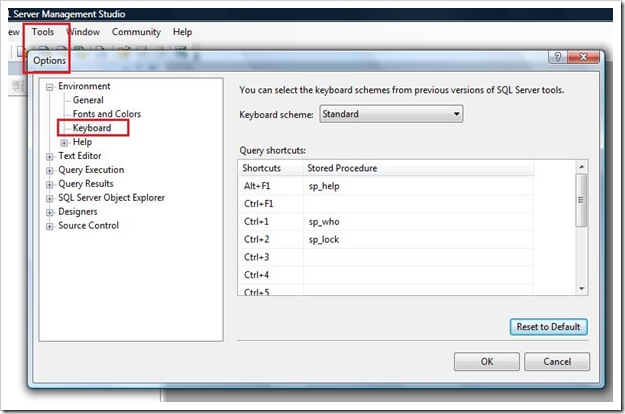Expand the Text Editor node
Viewport: 625px width, 414px height.
click(49, 157)
